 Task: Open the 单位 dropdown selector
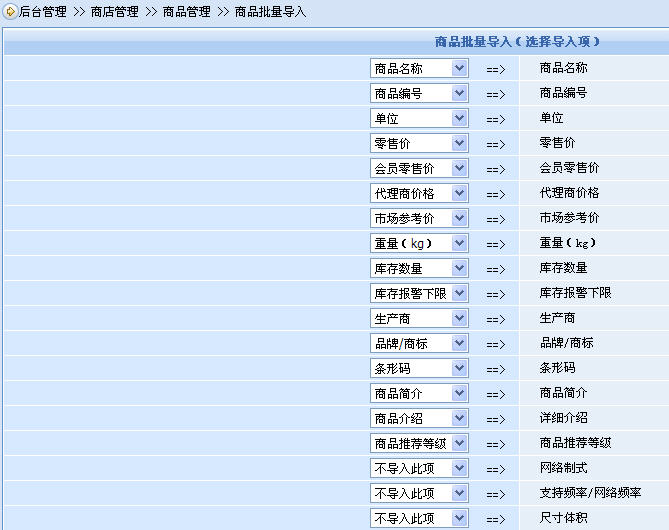418,118
